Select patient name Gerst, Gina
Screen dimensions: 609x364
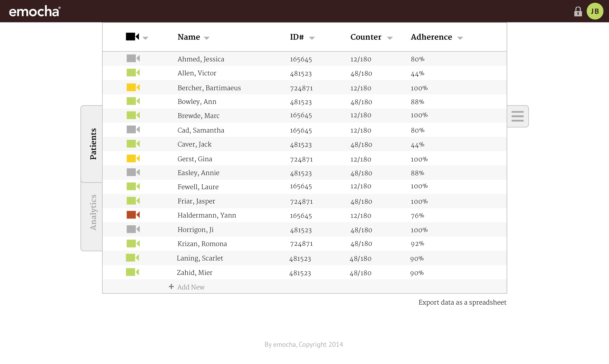[195, 159]
